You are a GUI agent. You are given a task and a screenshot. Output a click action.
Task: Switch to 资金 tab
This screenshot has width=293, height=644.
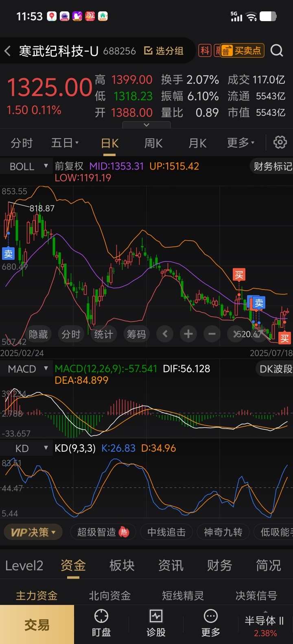(73, 566)
